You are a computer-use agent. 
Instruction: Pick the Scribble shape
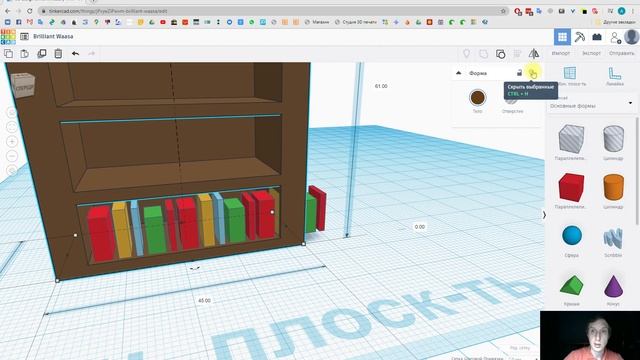click(613, 238)
